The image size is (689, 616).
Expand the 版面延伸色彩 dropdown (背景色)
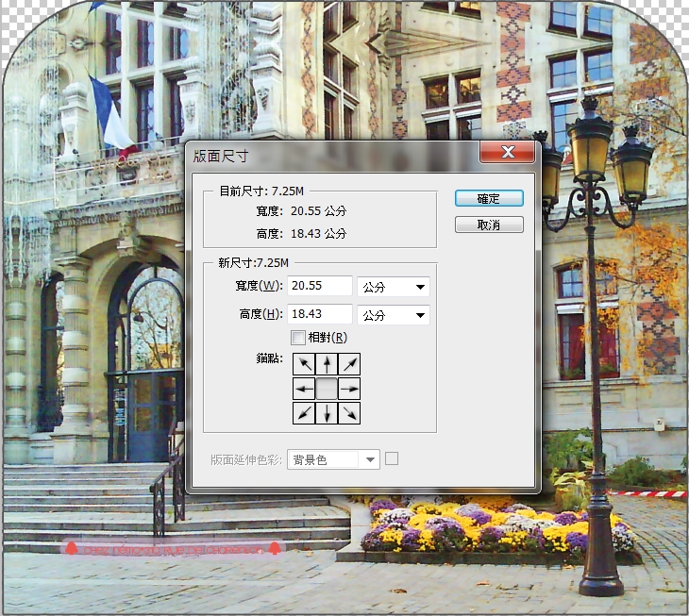coord(333,459)
